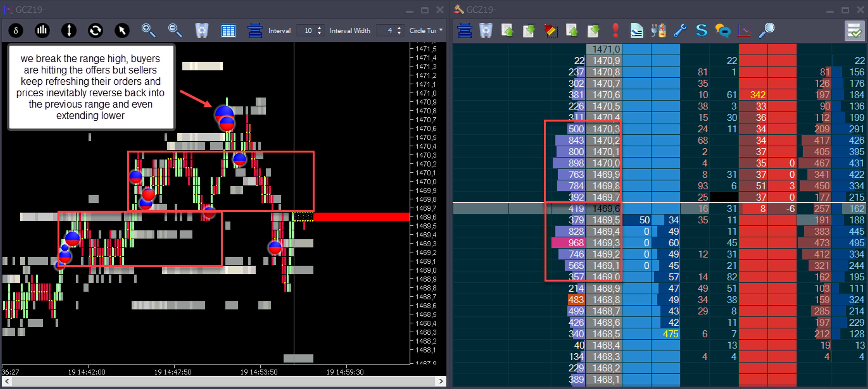Click the plug and battery icon
Image resolution: width=868 pixels, height=389 pixels.
pos(658,31)
